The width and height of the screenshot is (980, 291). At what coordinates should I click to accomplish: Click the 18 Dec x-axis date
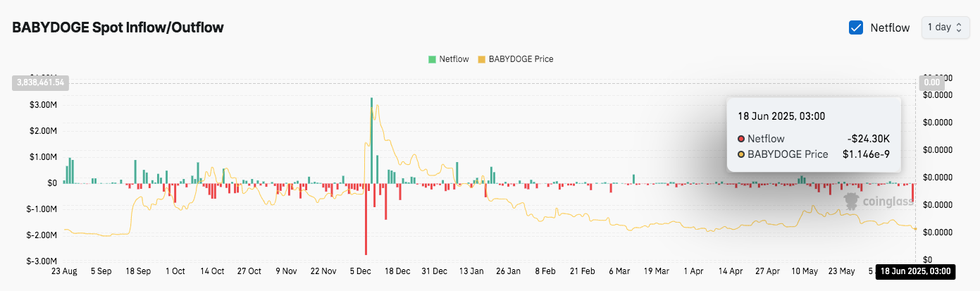tap(397, 271)
